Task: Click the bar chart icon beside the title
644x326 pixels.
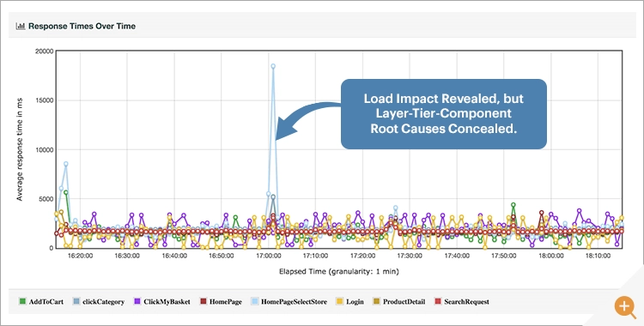Action: 21,27
